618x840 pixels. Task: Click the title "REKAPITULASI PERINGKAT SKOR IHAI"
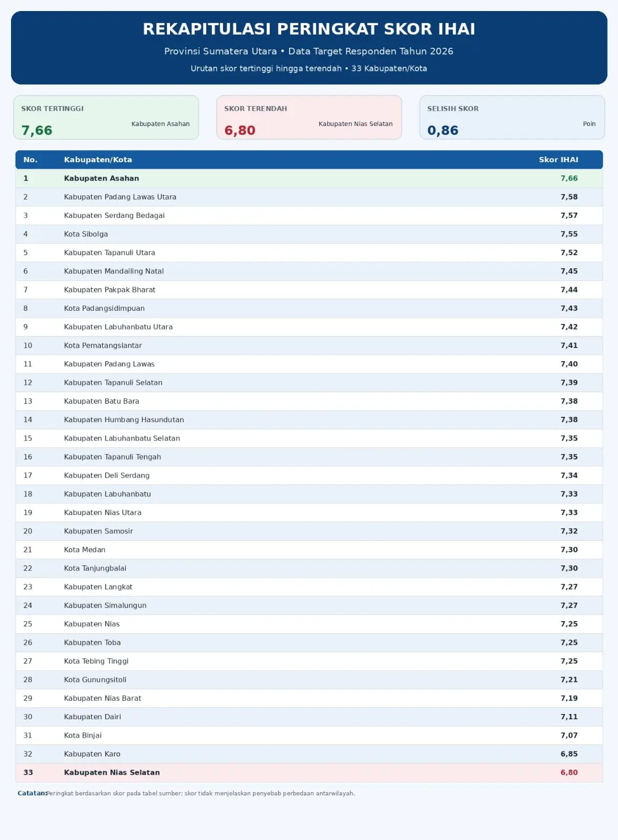coord(309,29)
